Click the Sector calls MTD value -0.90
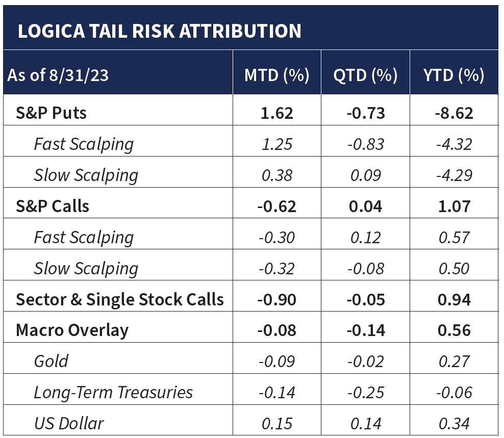Viewport: 504px width, 438px height. 276,299
